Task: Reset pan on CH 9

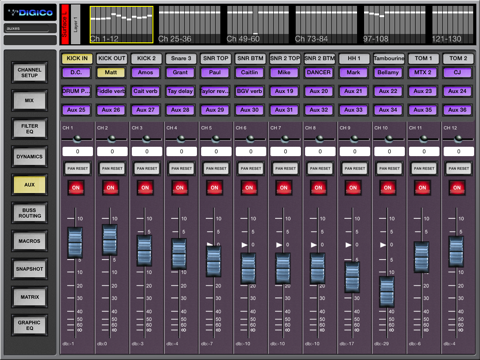Action: click(x=355, y=169)
